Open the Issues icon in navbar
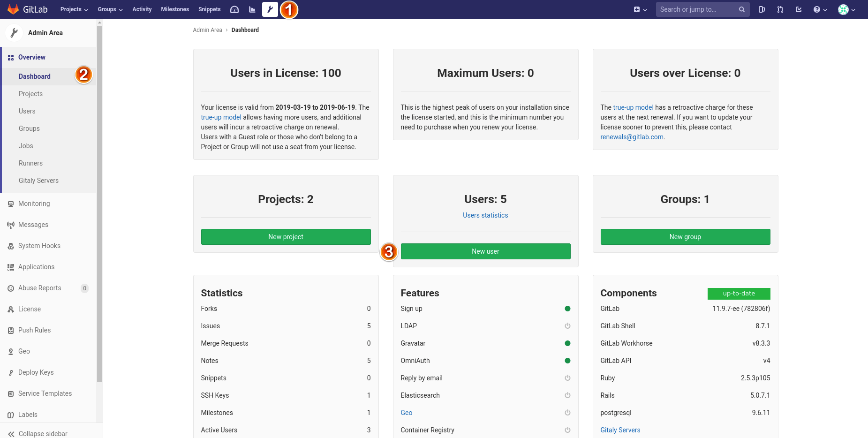This screenshot has width=868, height=438. 762,9
